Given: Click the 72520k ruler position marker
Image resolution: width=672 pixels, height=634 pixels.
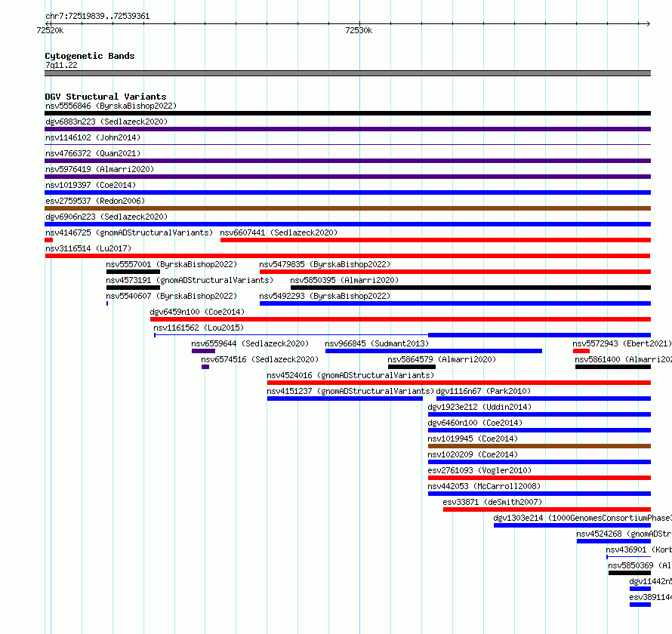Looking at the screenshot, I should coord(50,30).
